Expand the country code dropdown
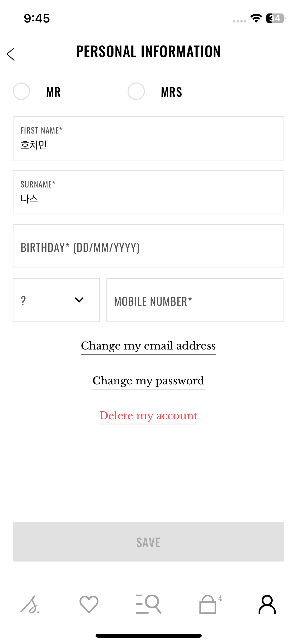The image size is (297, 644). [56, 300]
